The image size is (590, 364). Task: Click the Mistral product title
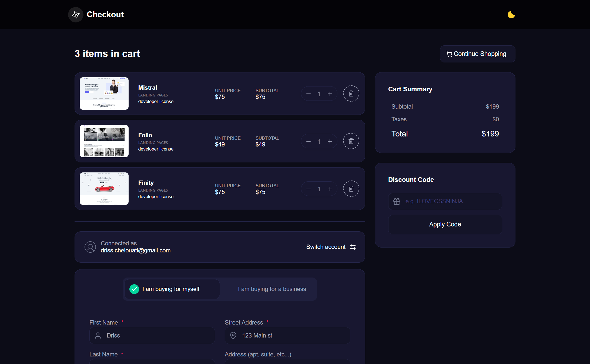point(147,88)
